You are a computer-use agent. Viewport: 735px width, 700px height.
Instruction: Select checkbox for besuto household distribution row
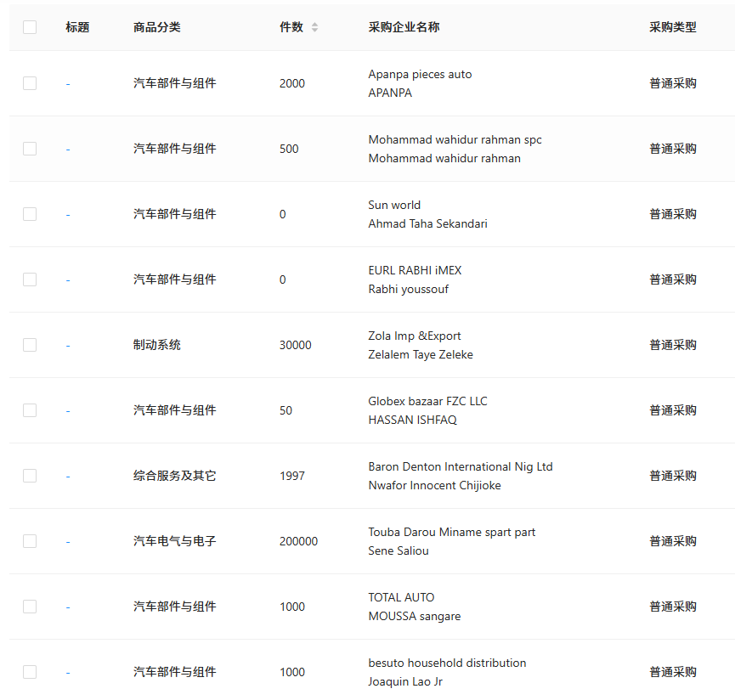(x=30, y=672)
